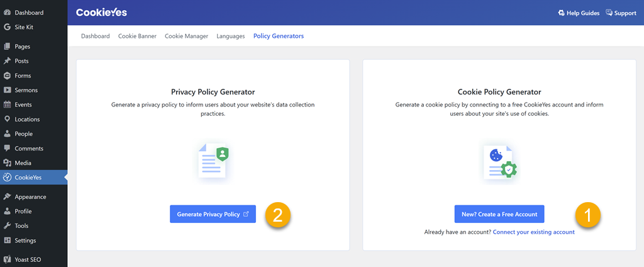Select CookieYes in admin menu
The width and height of the screenshot is (644, 267).
tap(34, 178)
